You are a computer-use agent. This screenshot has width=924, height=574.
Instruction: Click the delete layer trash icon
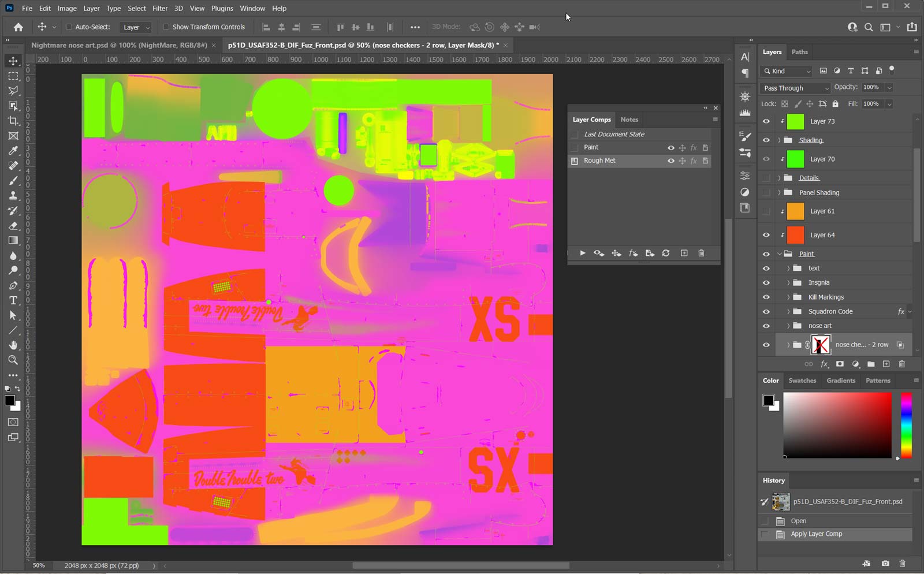pos(902,364)
